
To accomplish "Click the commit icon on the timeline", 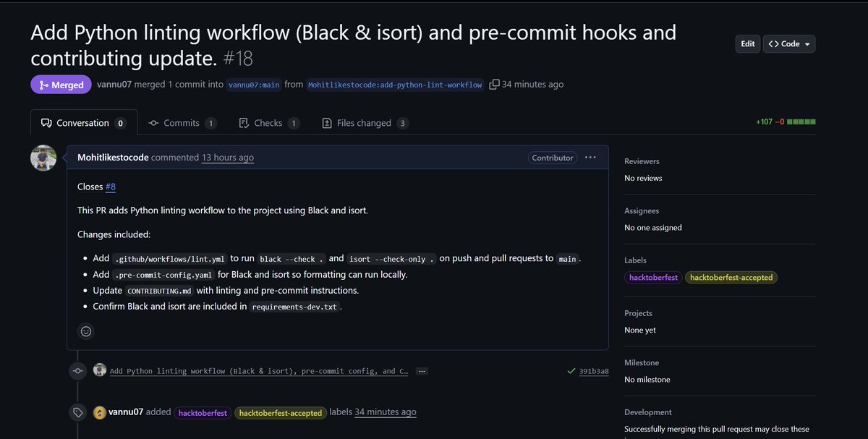I will [77, 371].
